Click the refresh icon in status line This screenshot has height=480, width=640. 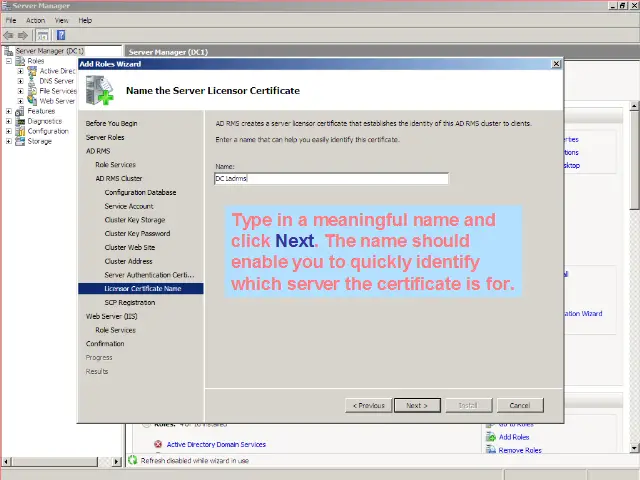[133, 460]
